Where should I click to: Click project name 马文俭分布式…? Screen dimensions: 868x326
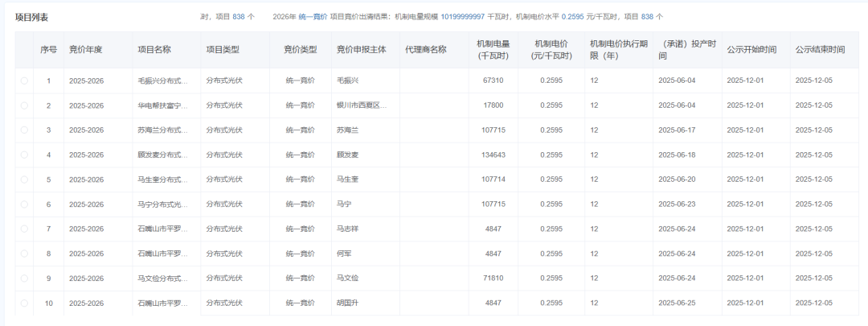click(162, 279)
